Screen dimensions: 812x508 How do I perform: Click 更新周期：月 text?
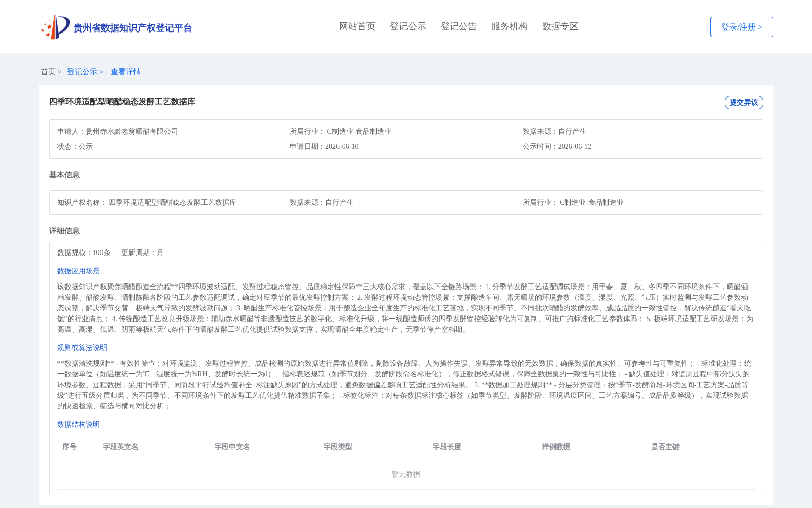[x=143, y=252]
